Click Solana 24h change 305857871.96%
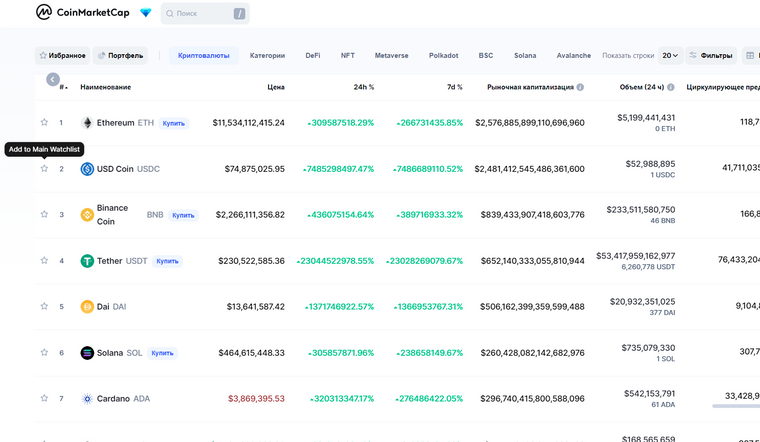This screenshot has height=442, width=760. click(x=341, y=352)
